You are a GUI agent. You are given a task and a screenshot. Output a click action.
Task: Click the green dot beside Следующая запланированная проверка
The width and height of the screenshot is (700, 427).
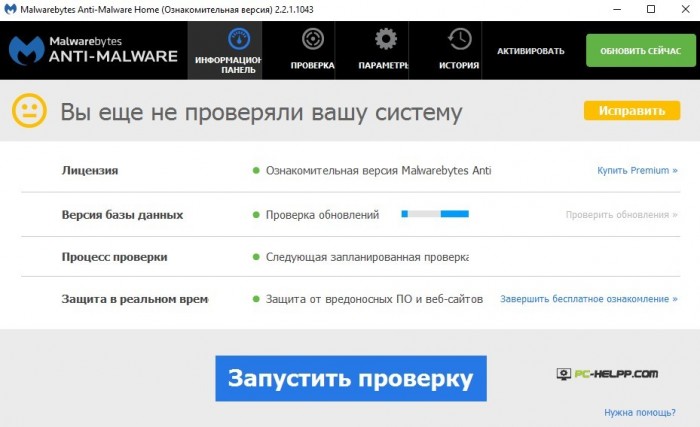click(256, 257)
